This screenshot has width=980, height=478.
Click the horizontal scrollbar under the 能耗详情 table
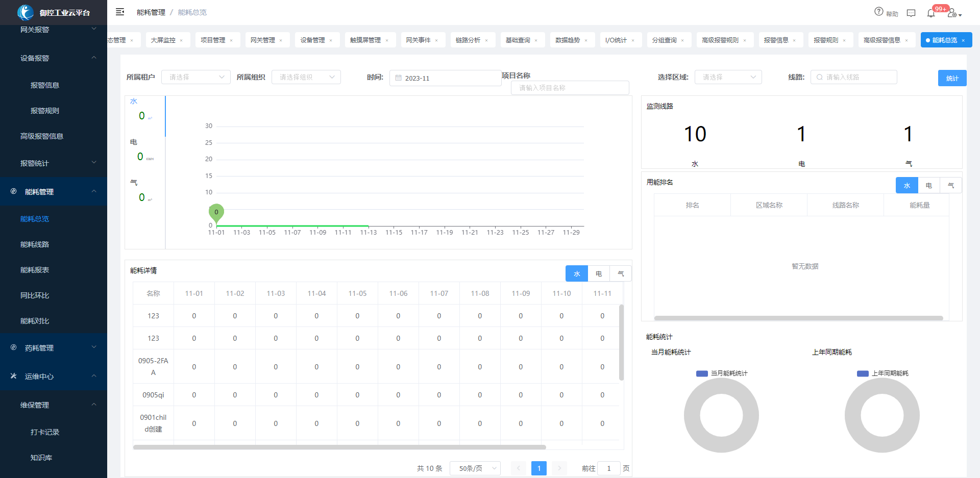pos(339,447)
